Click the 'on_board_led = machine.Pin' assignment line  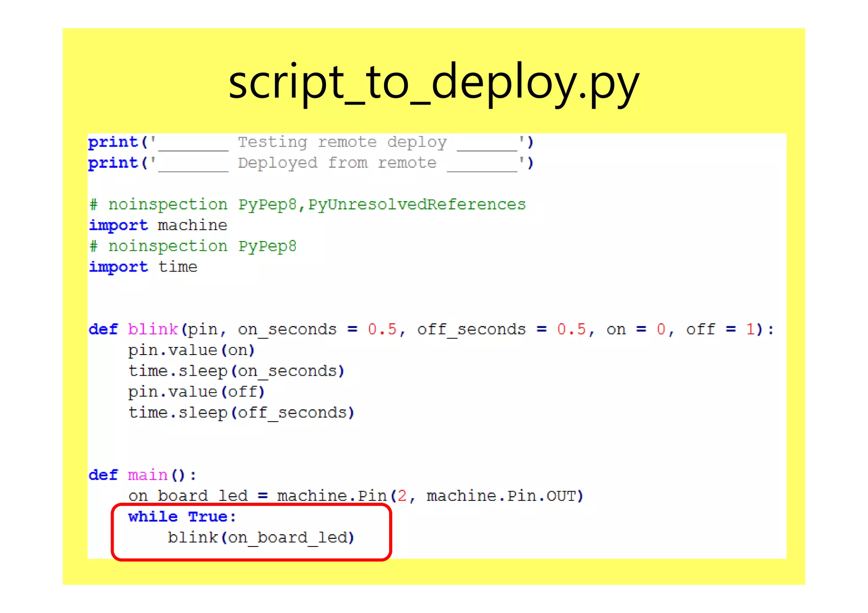pyautogui.click(x=356, y=496)
